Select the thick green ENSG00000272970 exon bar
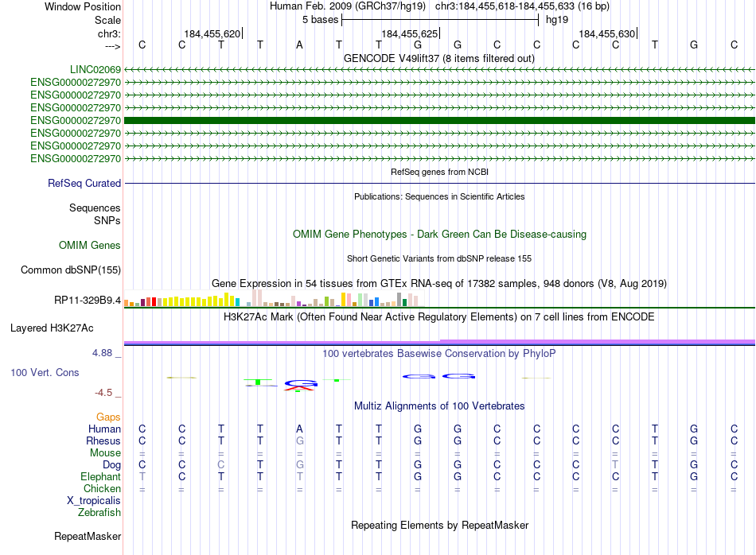756x555 pixels. [x=439, y=120]
